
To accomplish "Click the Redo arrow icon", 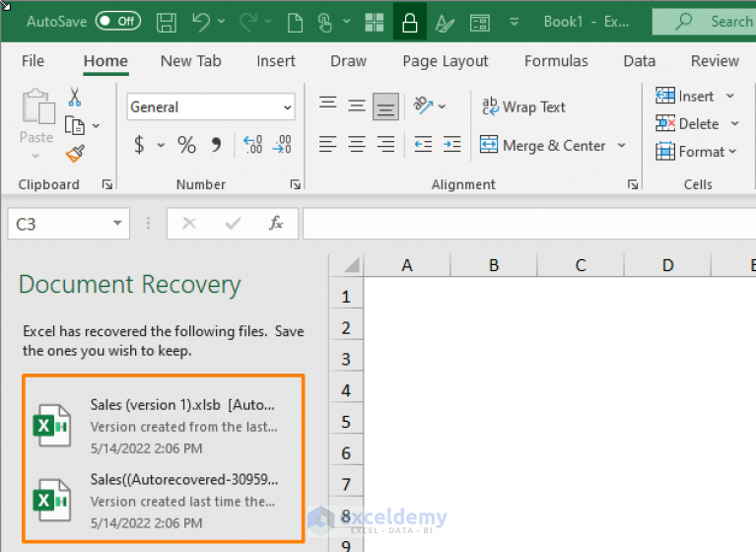I will [x=248, y=22].
